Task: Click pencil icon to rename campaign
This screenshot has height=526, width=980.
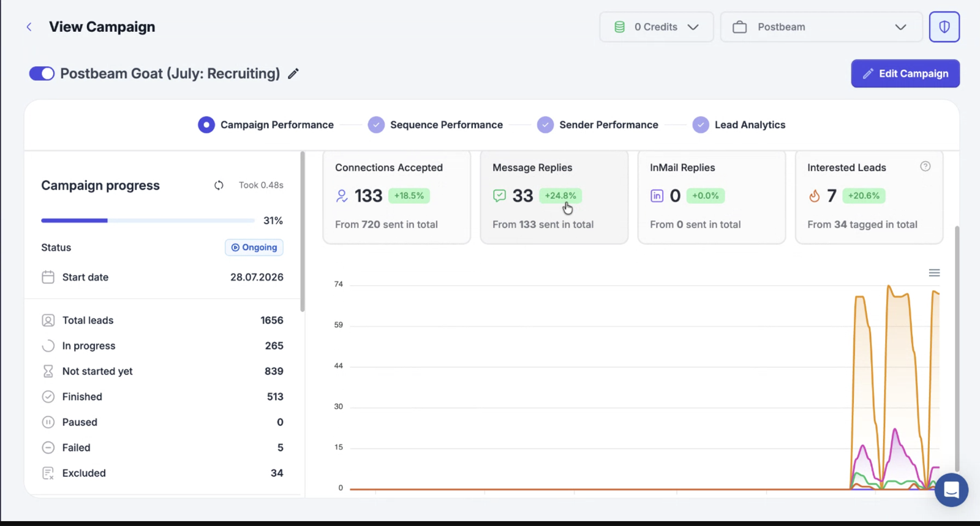Action: tap(293, 74)
